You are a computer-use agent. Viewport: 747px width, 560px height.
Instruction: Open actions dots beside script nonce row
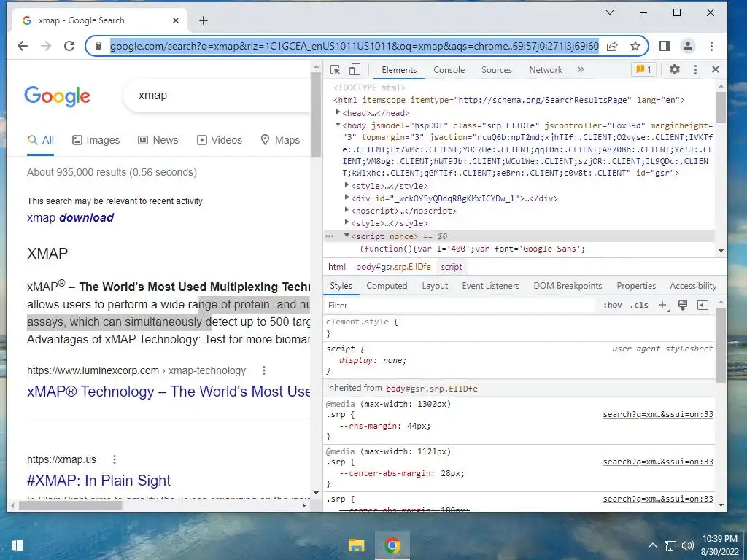(329, 236)
